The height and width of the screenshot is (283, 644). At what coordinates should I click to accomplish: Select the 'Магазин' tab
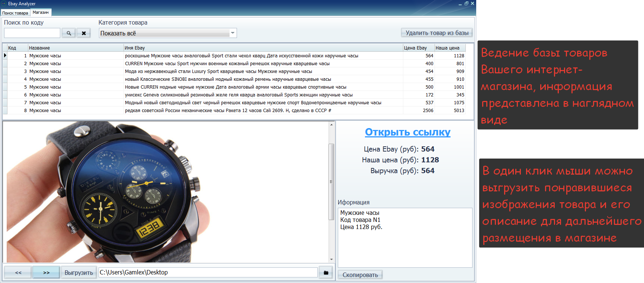pyautogui.click(x=41, y=12)
